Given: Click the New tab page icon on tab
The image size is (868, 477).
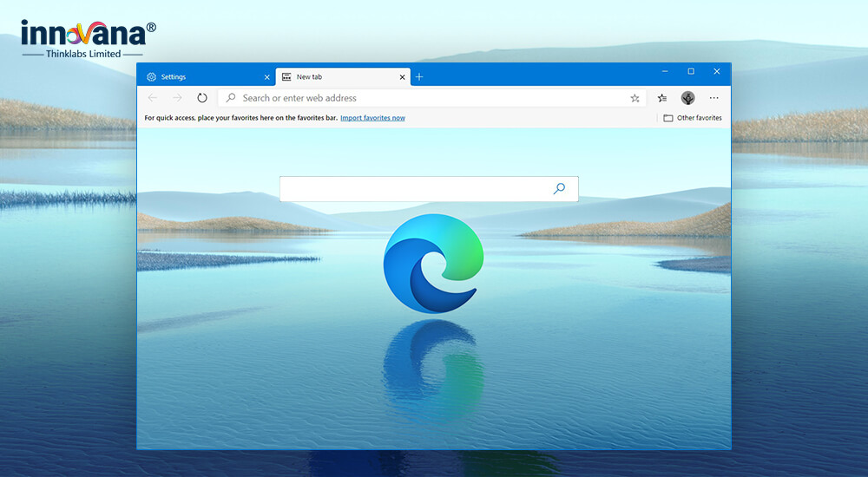Looking at the screenshot, I should [286, 77].
